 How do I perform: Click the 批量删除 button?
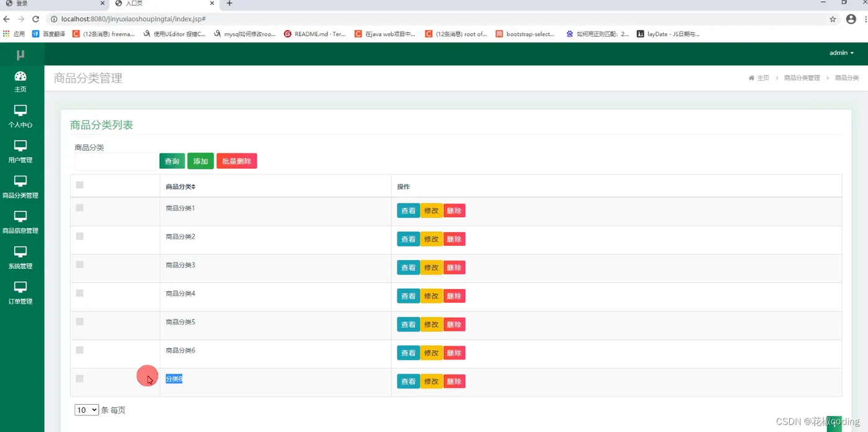pos(236,161)
